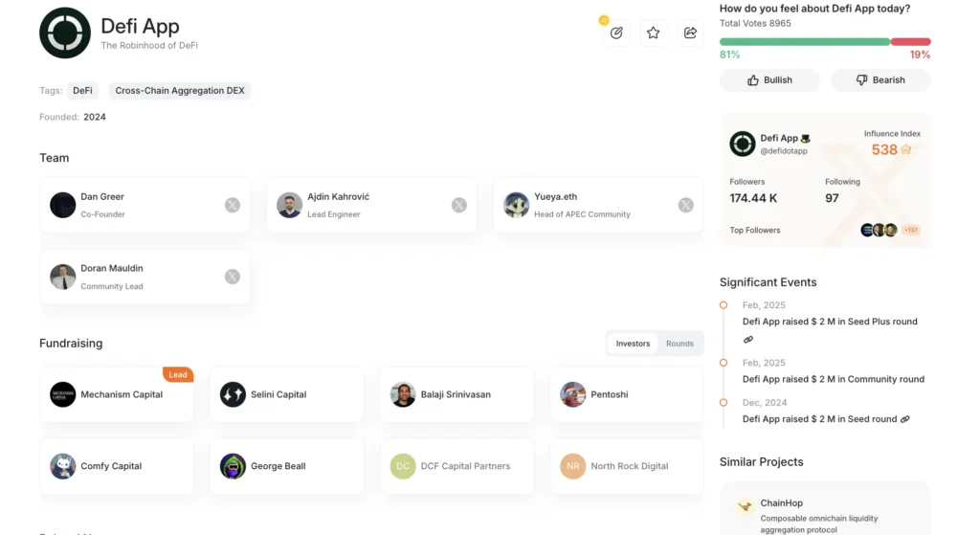Click the Influence Index value 538
Viewport: 980px width, 535px height.
884,150
